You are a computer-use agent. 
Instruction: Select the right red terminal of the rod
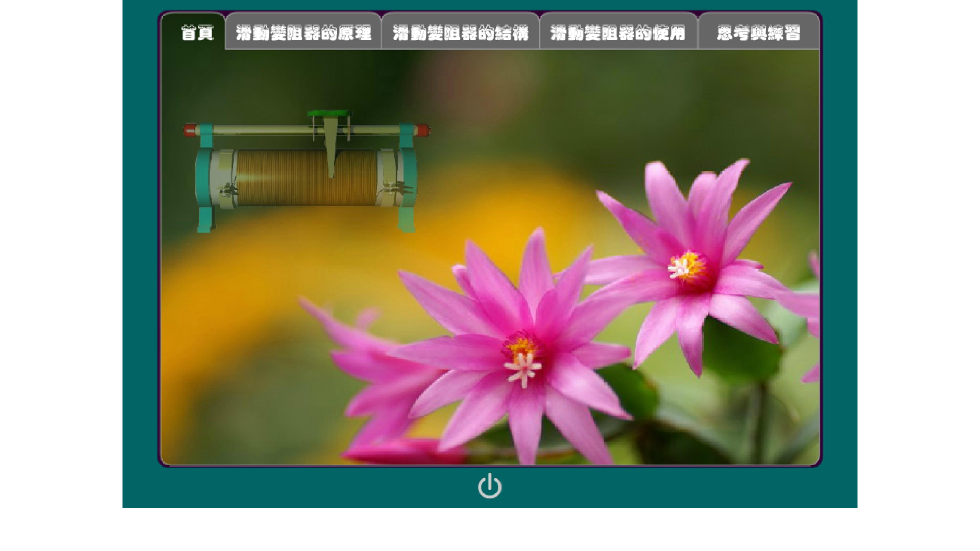point(423,130)
